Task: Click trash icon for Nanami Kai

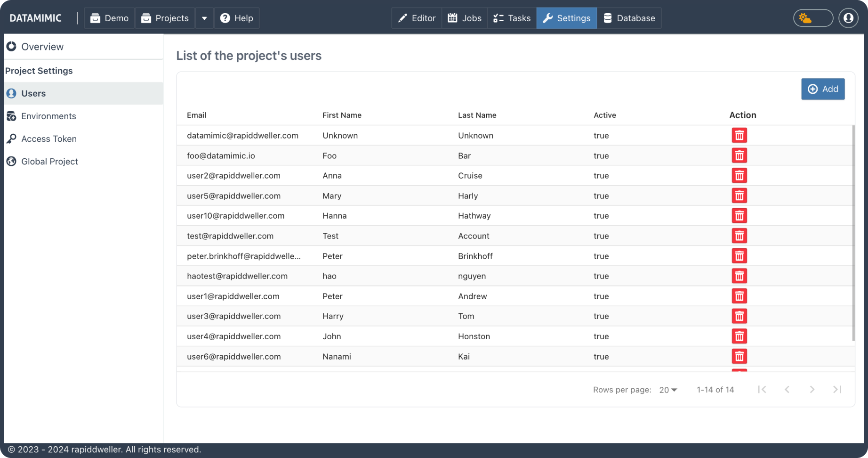Action: coord(739,357)
